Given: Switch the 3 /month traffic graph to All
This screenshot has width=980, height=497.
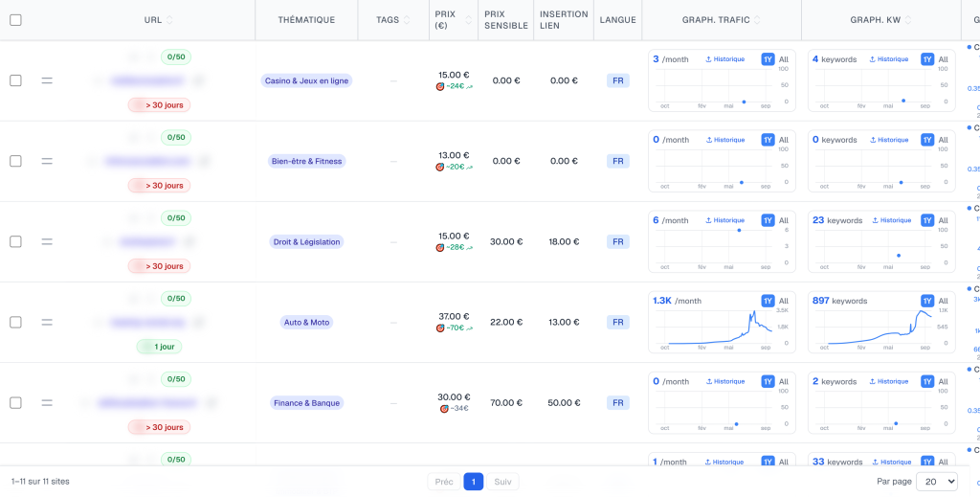Looking at the screenshot, I should pyautogui.click(x=784, y=59).
